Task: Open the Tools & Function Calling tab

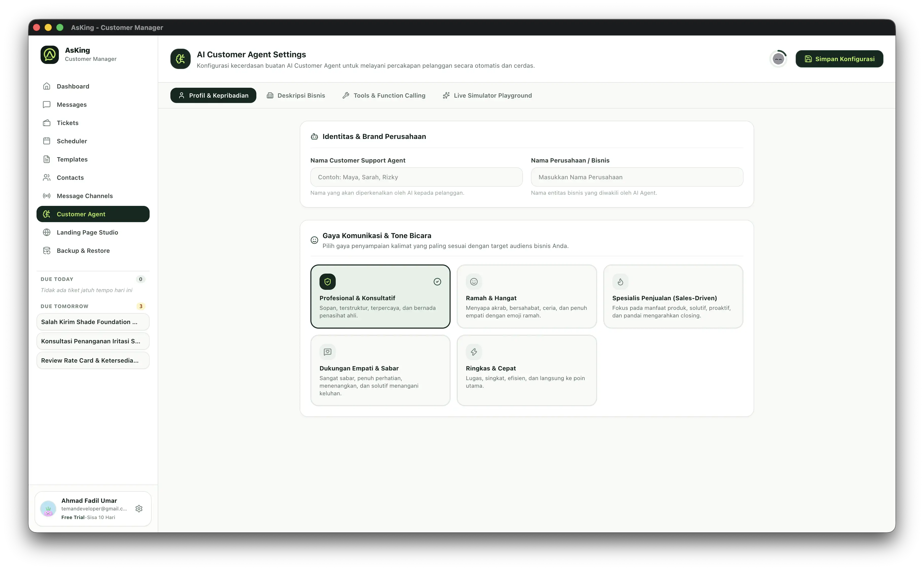Action: pos(384,95)
